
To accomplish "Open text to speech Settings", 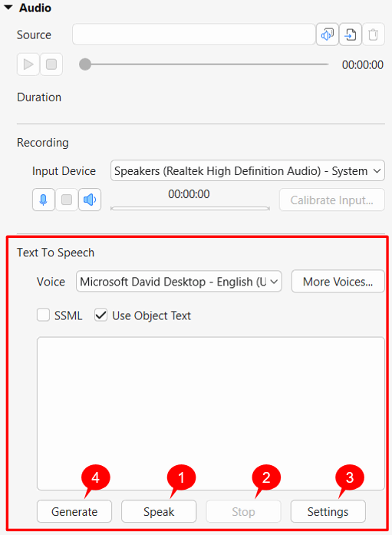I will pyautogui.click(x=328, y=511).
